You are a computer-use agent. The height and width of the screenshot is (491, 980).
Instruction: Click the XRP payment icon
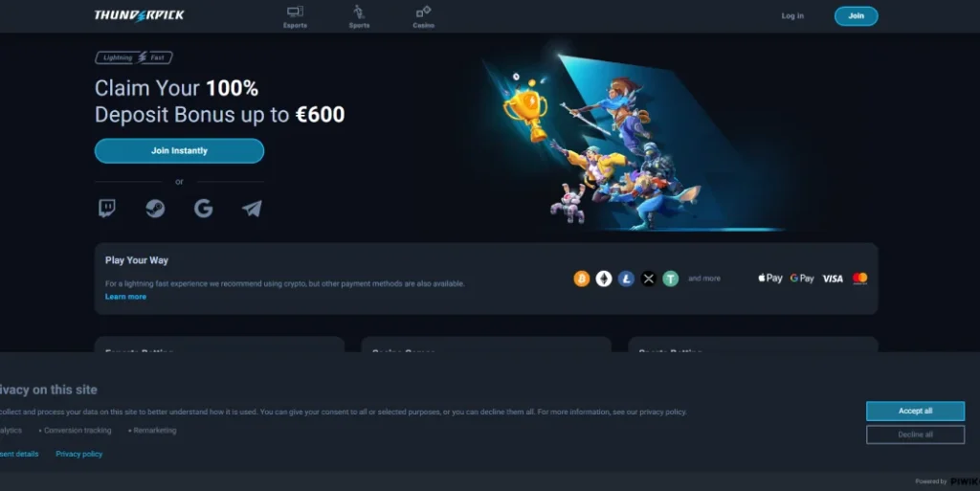(649, 279)
